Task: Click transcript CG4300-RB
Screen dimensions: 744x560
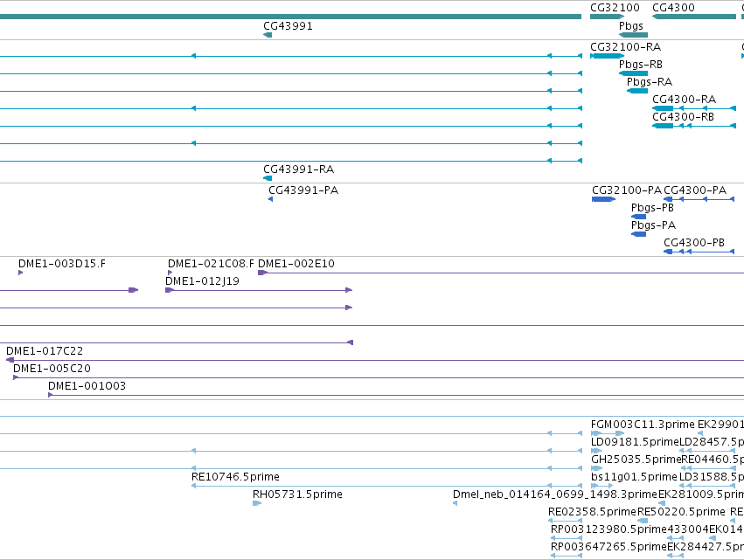Action: [x=694, y=126]
